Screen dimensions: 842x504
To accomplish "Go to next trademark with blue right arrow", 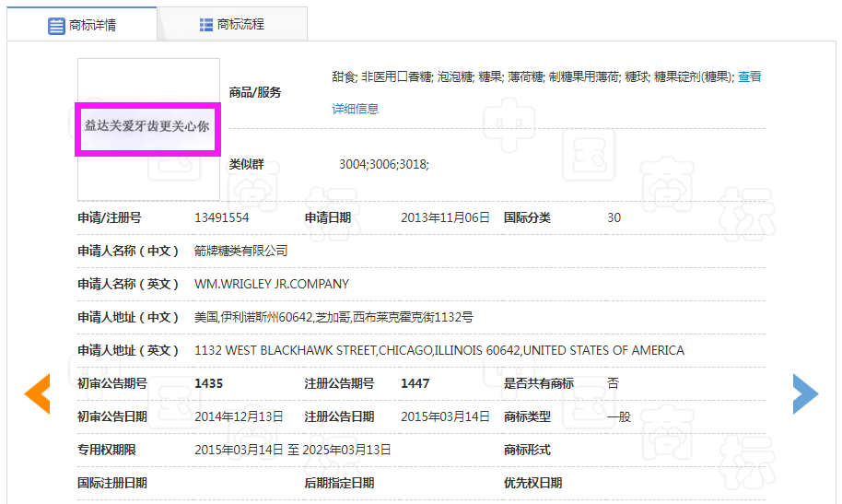I will click(x=804, y=393).
